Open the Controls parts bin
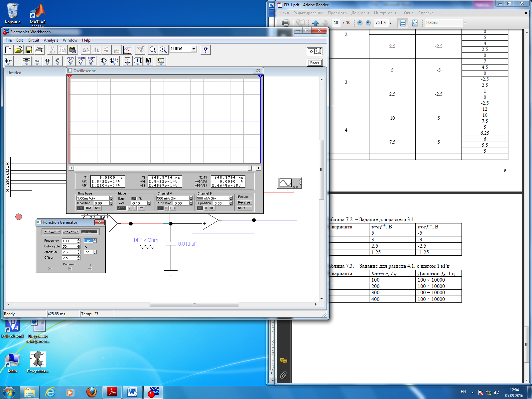The width and height of the screenshot is (532, 399). (138, 61)
